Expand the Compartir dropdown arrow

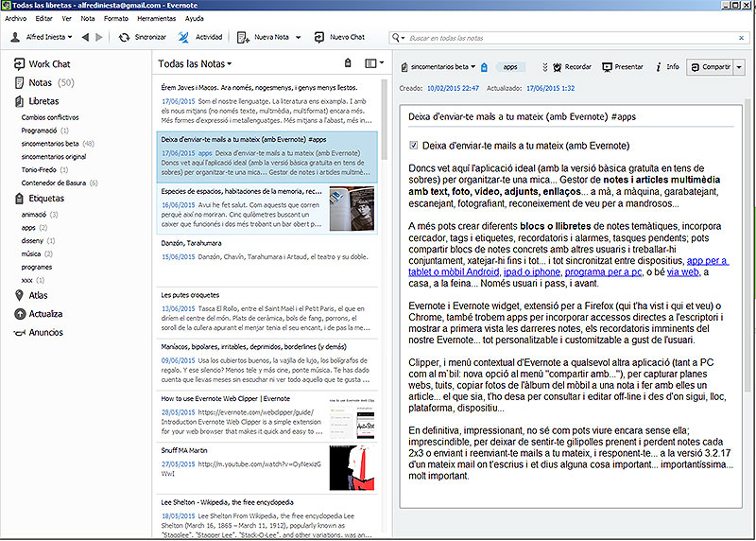click(x=739, y=67)
